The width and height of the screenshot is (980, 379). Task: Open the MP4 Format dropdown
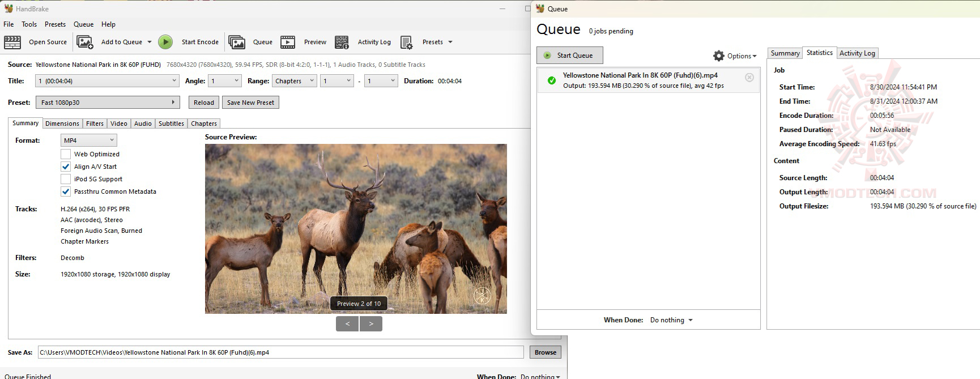click(x=88, y=140)
